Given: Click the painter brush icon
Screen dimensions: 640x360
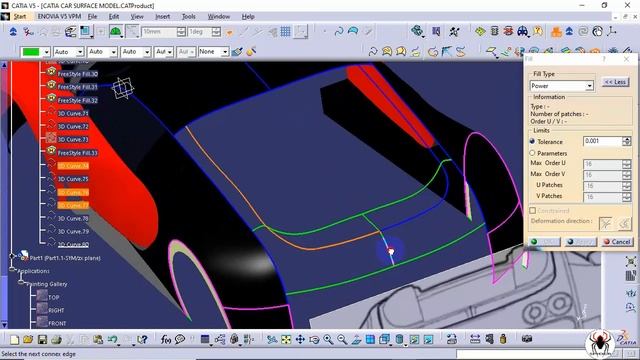Looking at the screenshot, I should [x=237, y=52].
